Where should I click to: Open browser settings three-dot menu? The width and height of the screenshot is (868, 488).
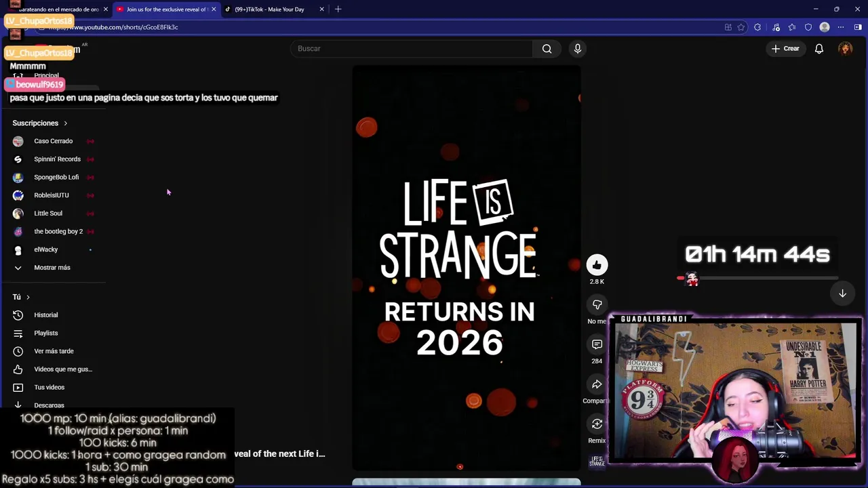click(841, 27)
